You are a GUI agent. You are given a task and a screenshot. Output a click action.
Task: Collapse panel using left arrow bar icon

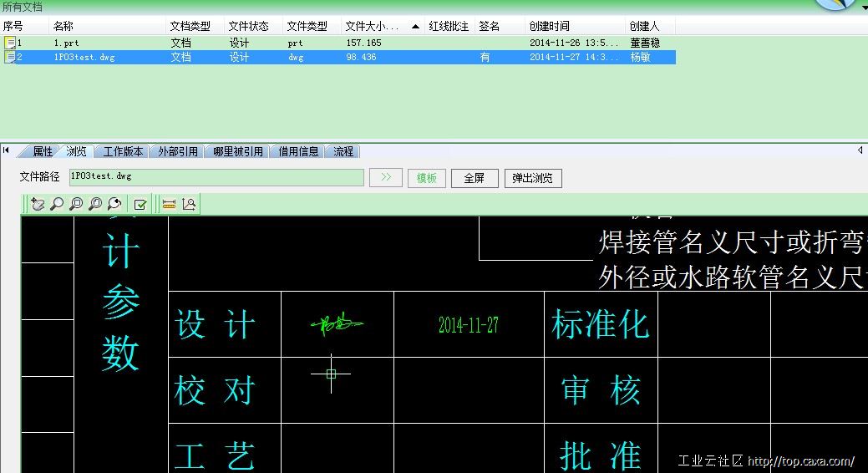[6, 150]
